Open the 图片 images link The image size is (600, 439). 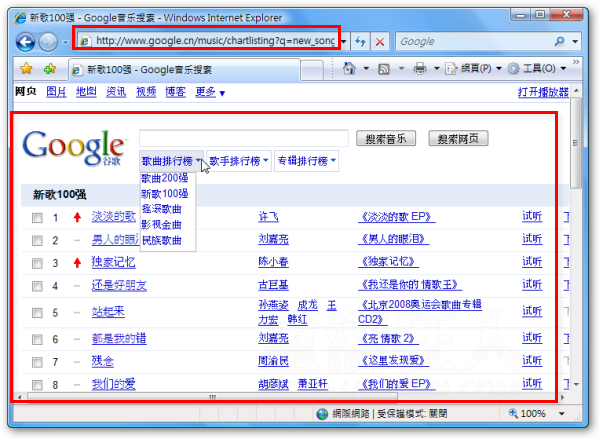point(56,92)
